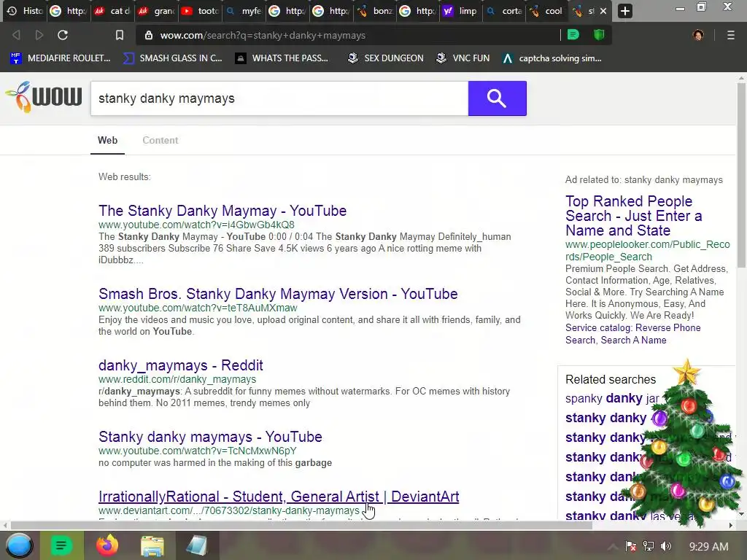Open 'Stanky danky maymays - YouTube' result

coord(210,437)
